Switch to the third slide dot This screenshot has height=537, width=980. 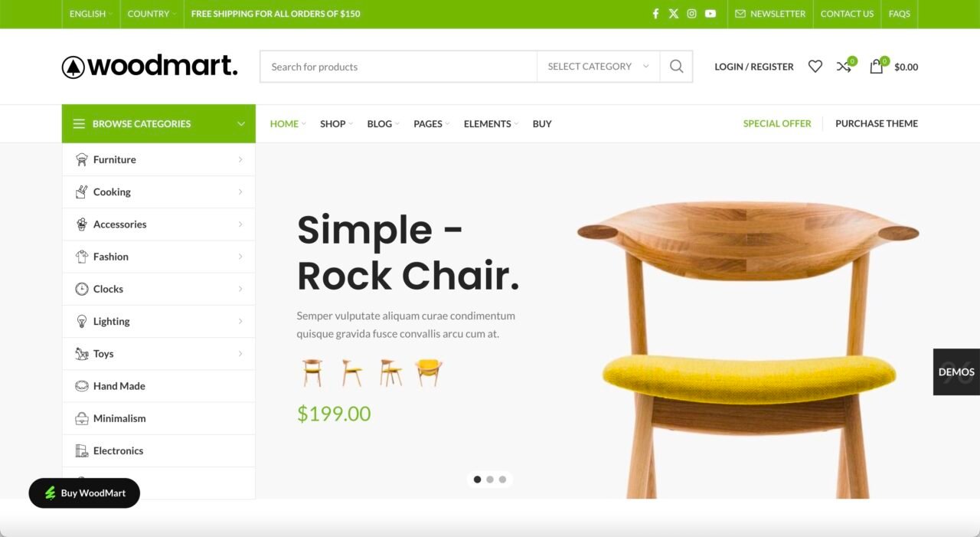tap(502, 480)
